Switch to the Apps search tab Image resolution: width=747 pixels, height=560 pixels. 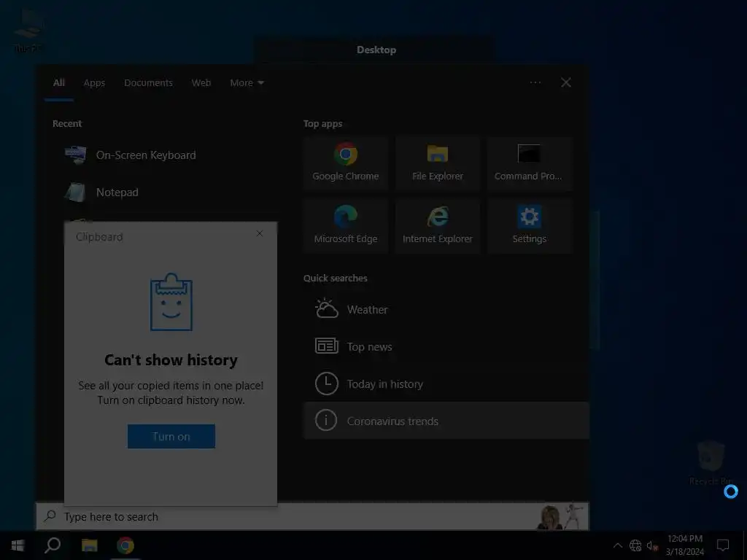[94, 82]
